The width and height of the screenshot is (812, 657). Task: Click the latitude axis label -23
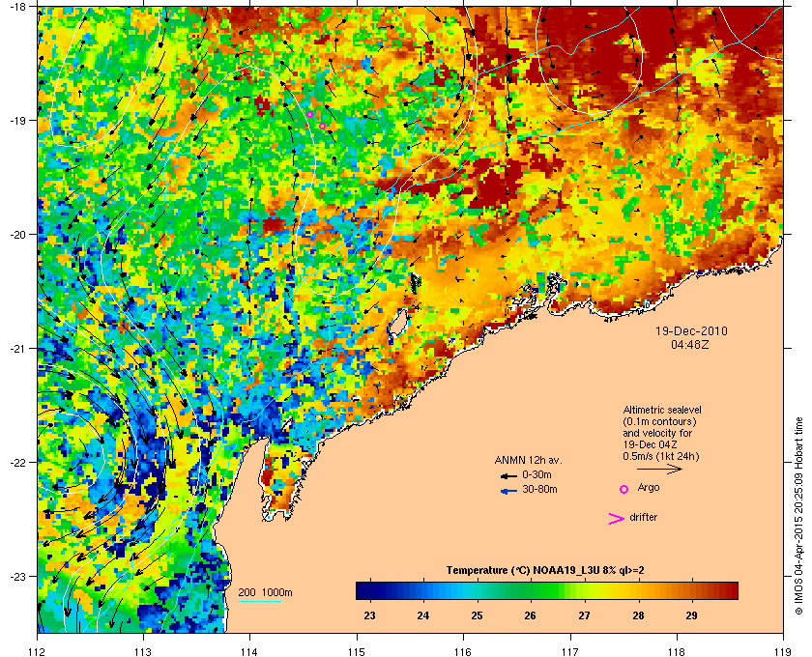18,576
